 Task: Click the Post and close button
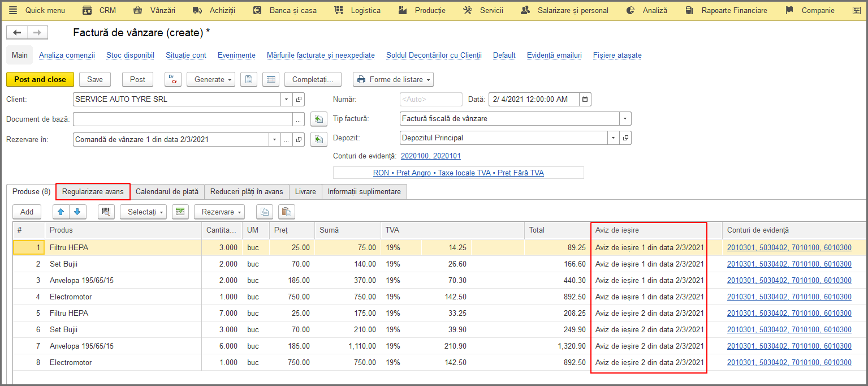[40, 80]
